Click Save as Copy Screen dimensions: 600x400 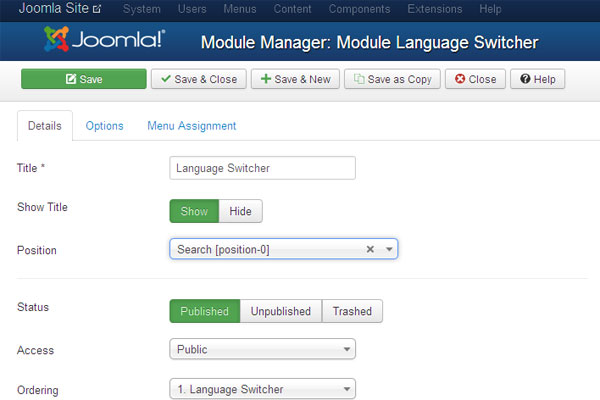click(392, 79)
